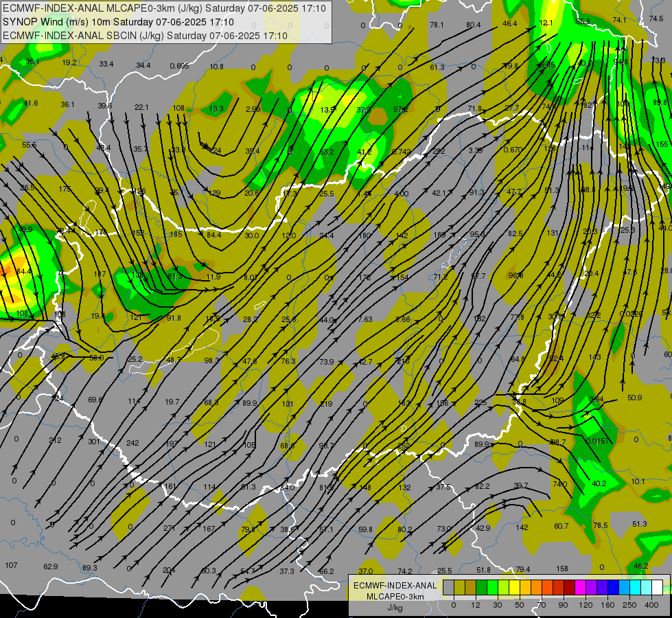Click the map value 46.2
The width and height of the screenshot is (672, 618).
(640, 566)
